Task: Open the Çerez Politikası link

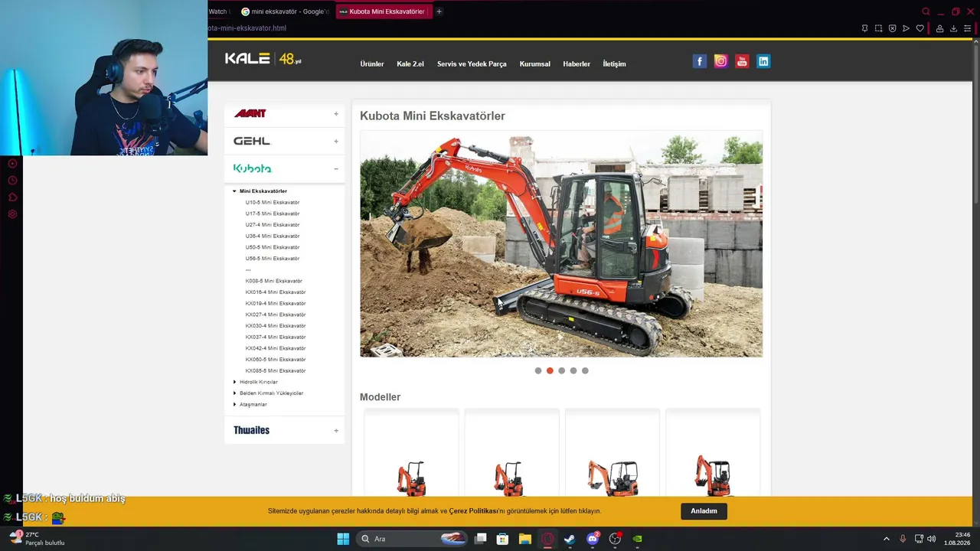Action: pyautogui.click(x=473, y=511)
